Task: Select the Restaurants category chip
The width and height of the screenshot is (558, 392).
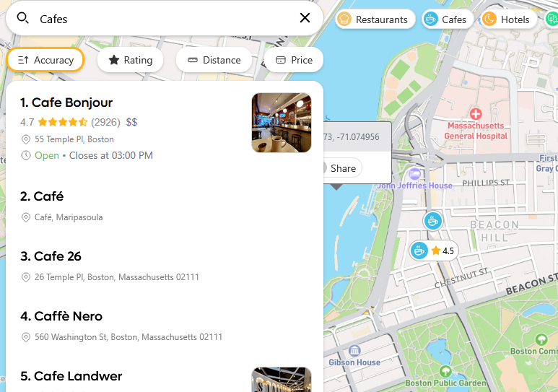Action: pos(372,19)
